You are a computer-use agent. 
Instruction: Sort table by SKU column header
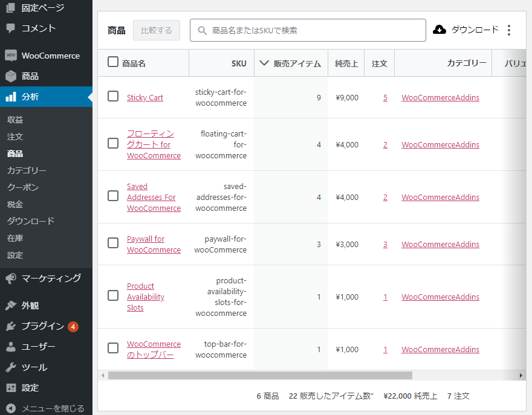[239, 63]
